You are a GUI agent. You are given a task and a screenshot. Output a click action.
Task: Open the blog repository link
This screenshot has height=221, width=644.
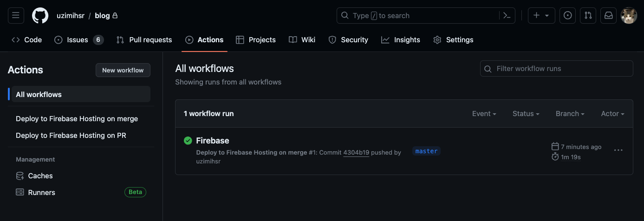click(x=102, y=15)
